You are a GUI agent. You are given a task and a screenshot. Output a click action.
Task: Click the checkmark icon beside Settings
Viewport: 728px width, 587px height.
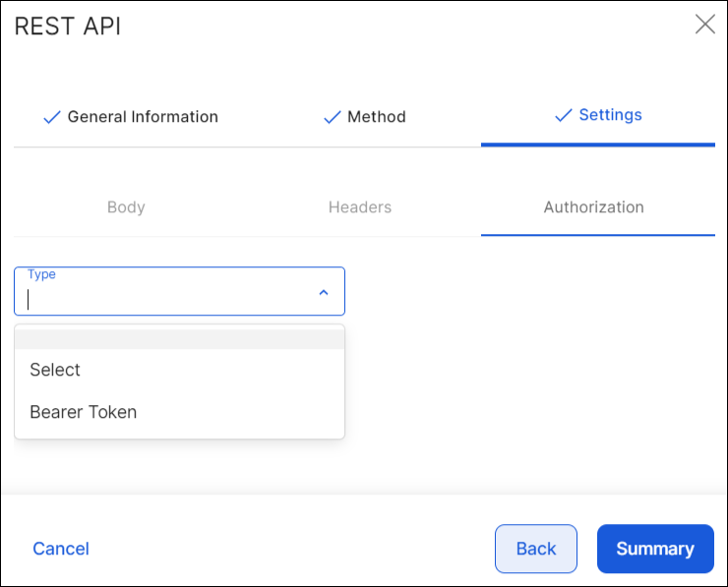(x=564, y=115)
